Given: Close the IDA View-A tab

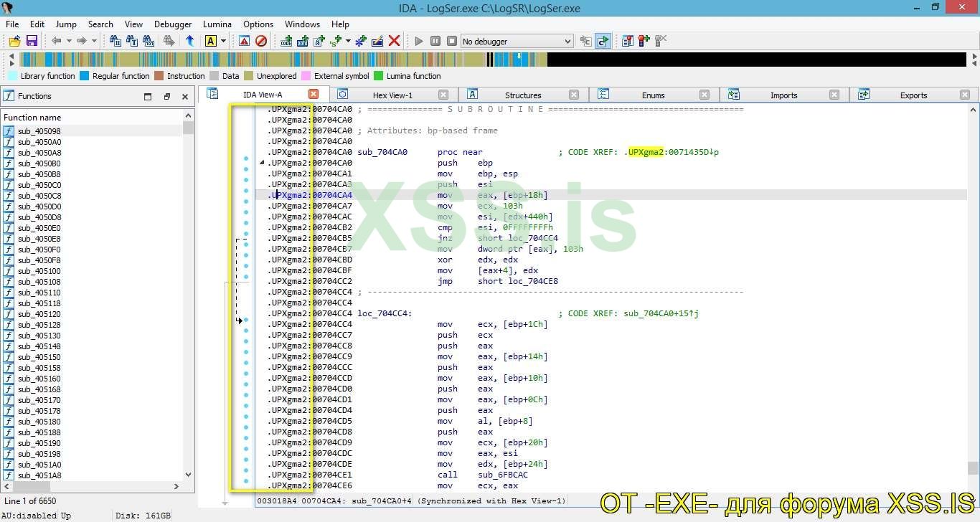Looking at the screenshot, I should coord(314,94).
